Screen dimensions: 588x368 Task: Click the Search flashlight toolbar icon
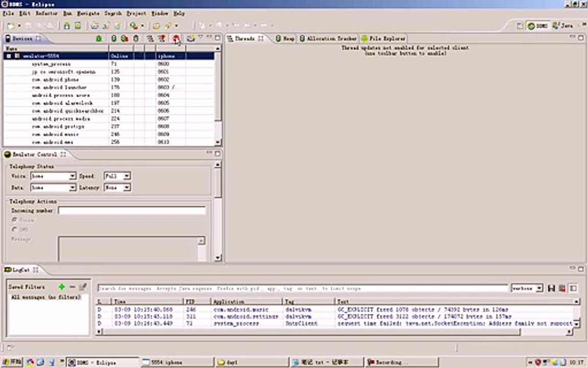click(x=167, y=26)
